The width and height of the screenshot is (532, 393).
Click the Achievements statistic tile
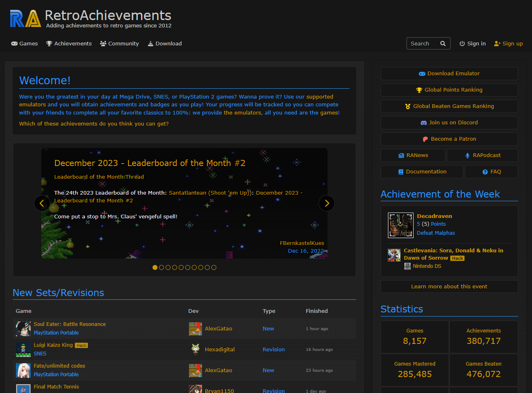pos(484,337)
